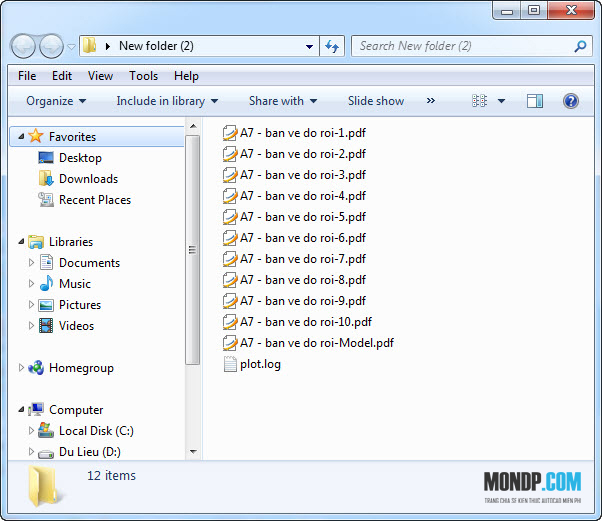Viewport: 602px width, 521px height.
Task: Select file A7 - ban ve do roi-7.pdf
Action: (x=295, y=259)
